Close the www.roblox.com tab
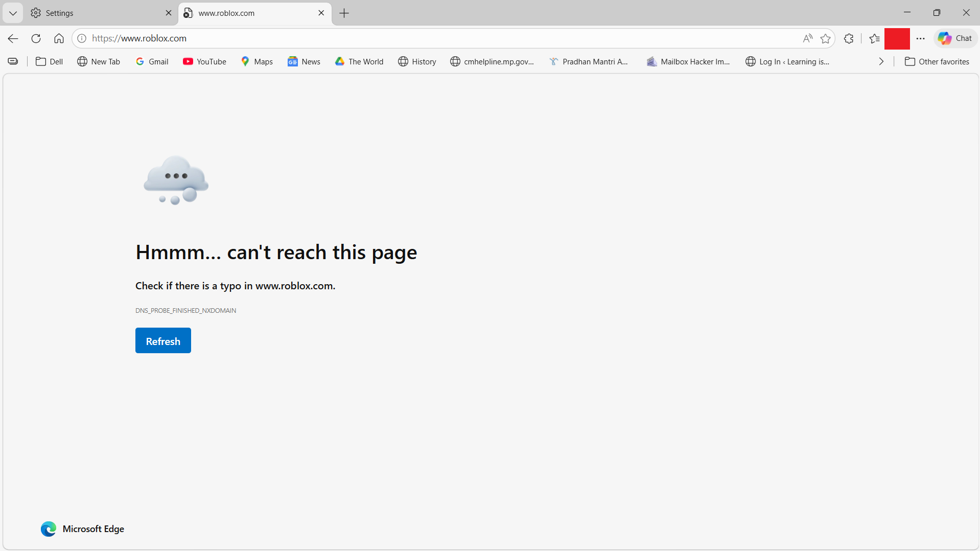 [x=321, y=13]
